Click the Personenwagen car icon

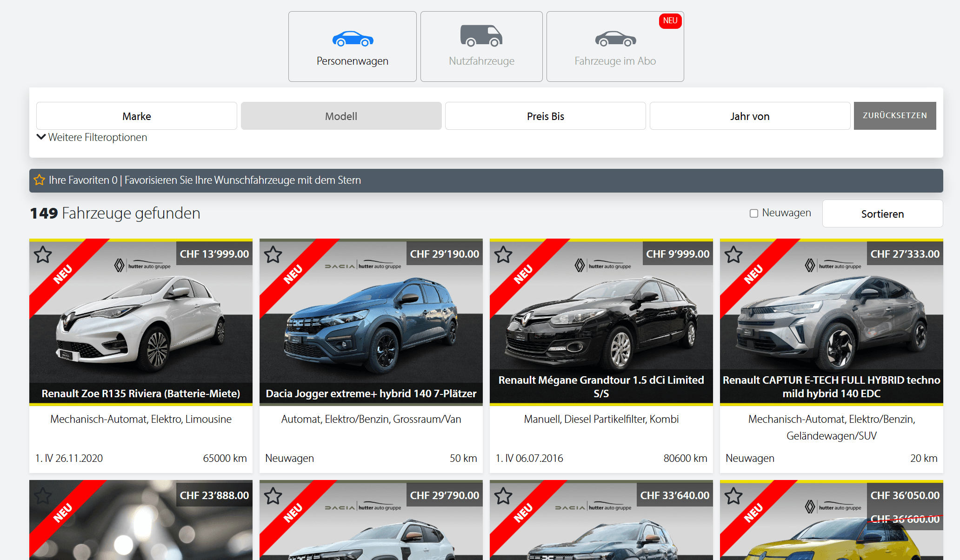pyautogui.click(x=352, y=38)
